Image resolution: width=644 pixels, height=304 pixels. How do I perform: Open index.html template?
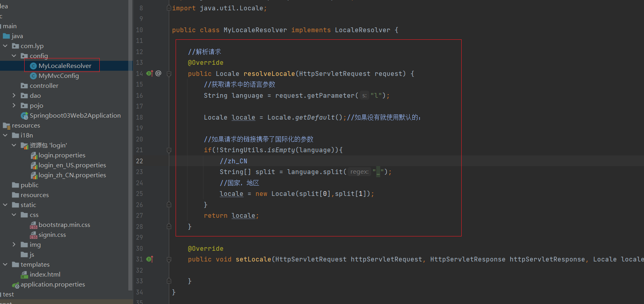click(x=45, y=275)
